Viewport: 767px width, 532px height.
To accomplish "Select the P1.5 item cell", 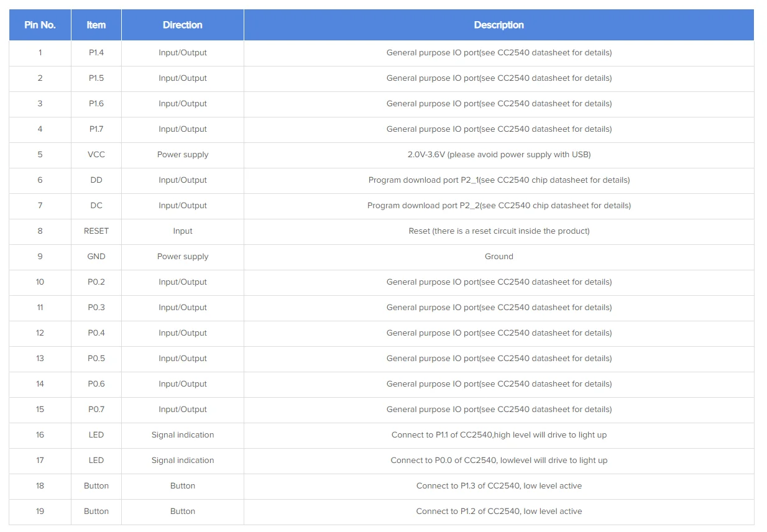I will (96, 78).
